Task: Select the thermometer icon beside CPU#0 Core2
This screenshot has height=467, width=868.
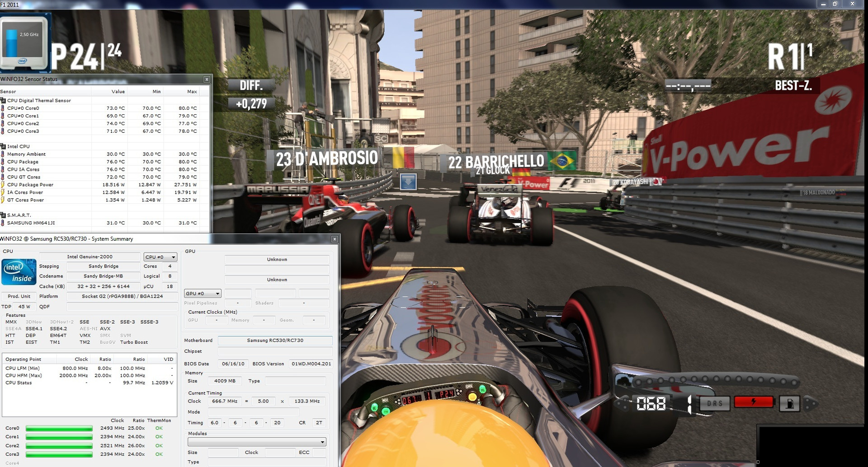Action: (x=3, y=123)
